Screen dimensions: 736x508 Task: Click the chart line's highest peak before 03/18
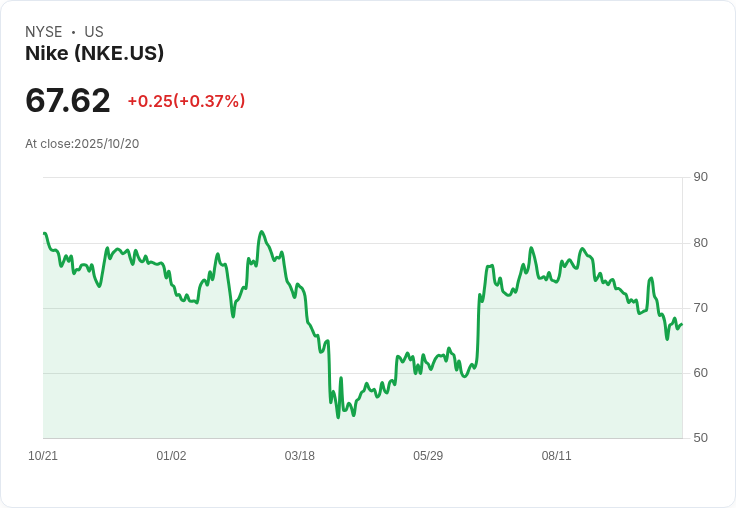pyautogui.click(x=261, y=232)
